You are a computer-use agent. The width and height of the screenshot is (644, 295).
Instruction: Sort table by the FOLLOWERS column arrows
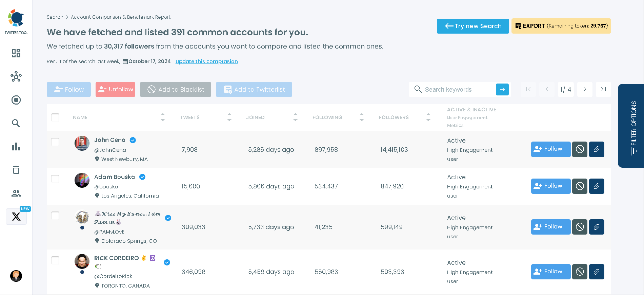pyautogui.click(x=428, y=117)
